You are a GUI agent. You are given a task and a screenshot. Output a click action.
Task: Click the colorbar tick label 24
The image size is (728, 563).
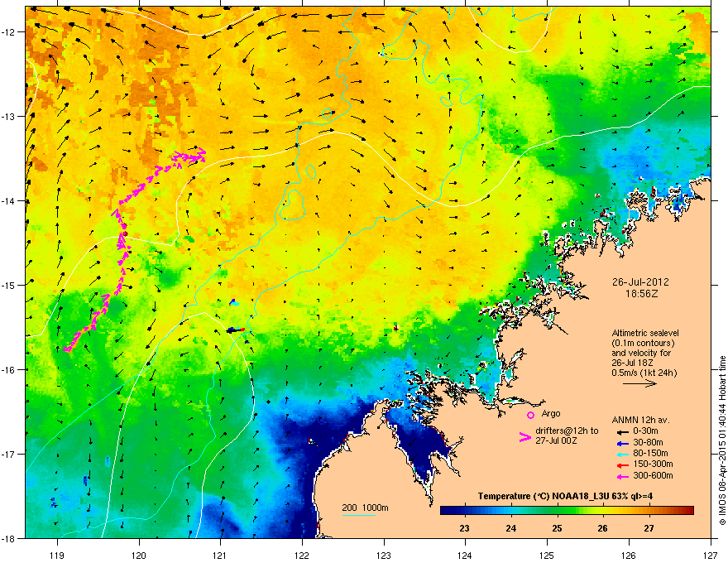[x=510, y=528]
